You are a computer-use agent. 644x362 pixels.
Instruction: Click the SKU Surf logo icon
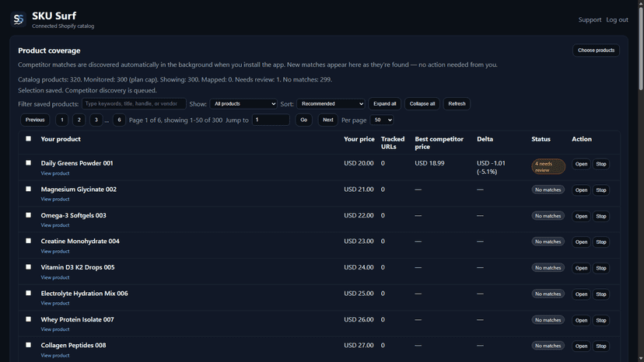[19, 19]
